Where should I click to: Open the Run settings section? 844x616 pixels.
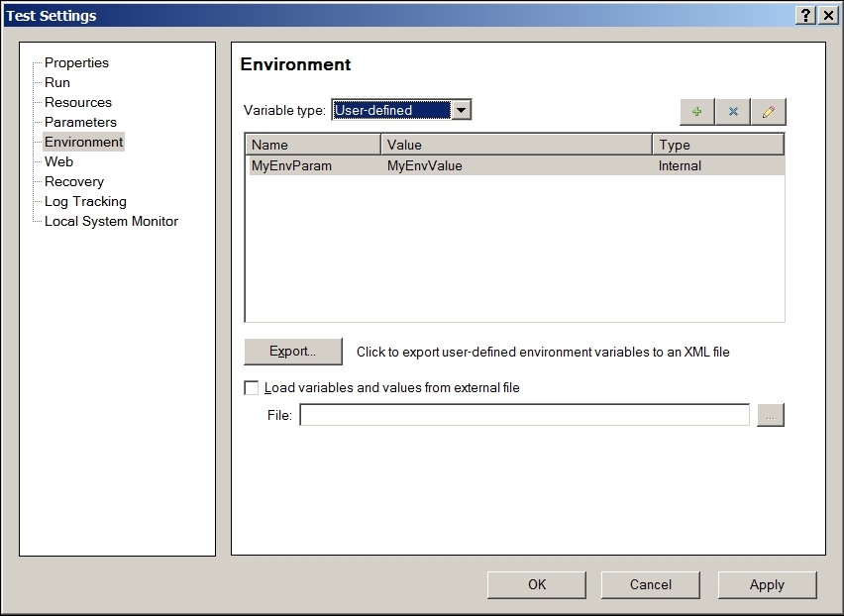tap(57, 82)
